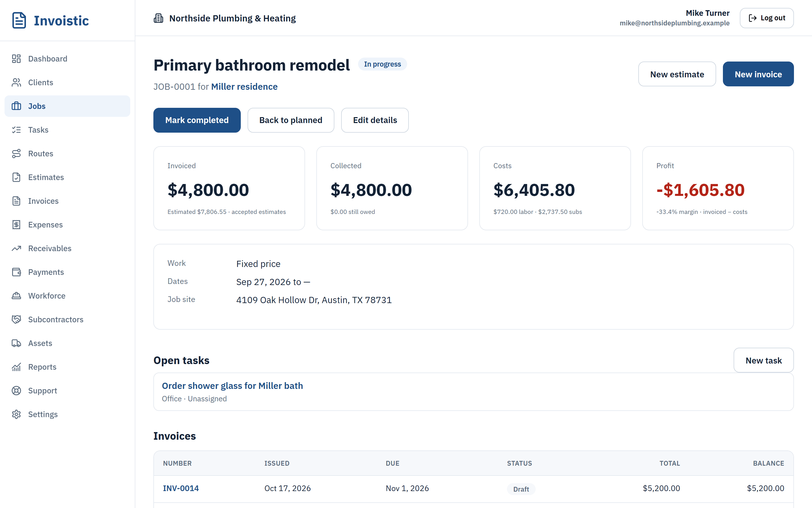This screenshot has width=812, height=508.
Task: Open task Order shower glass for Miller bath
Action: pyautogui.click(x=232, y=386)
